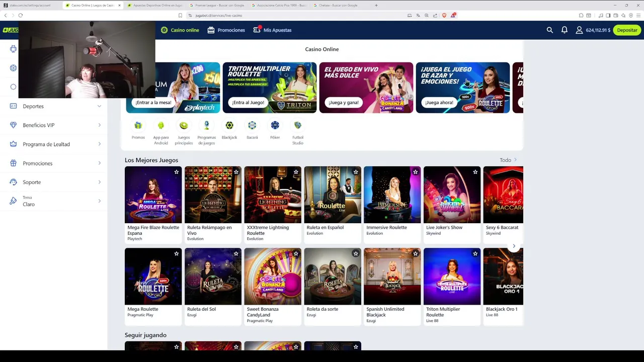Viewport: 644px width, 362px height.
Task: Click the next arrow in Los Mejores Juegos
Action: 514,246
